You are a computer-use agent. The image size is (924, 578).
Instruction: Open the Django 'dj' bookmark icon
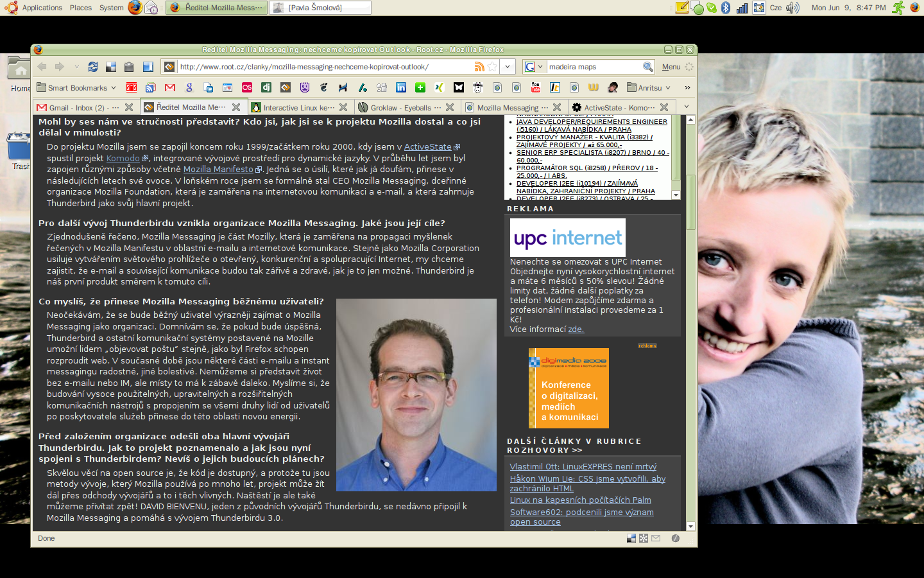266,87
